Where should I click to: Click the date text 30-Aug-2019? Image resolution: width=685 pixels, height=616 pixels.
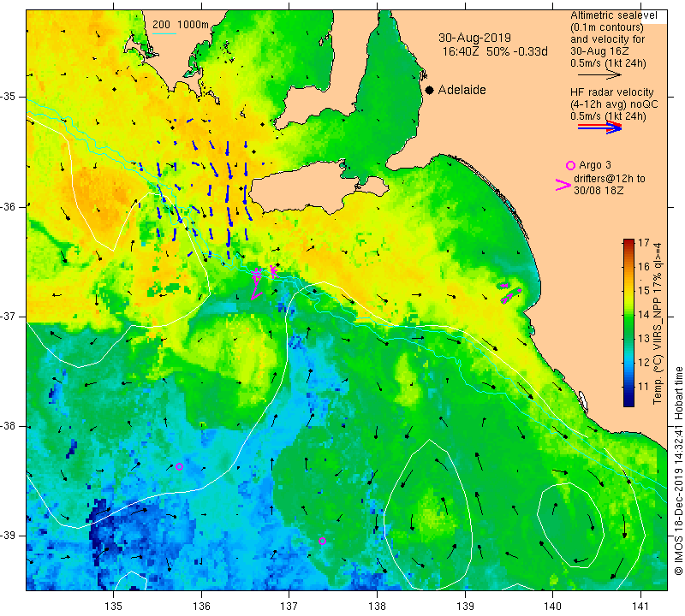[474, 38]
